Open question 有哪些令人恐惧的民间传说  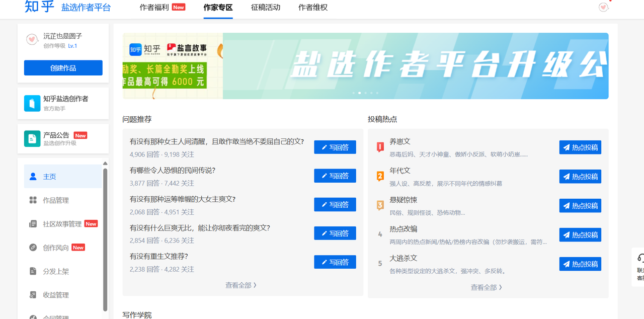click(173, 171)
